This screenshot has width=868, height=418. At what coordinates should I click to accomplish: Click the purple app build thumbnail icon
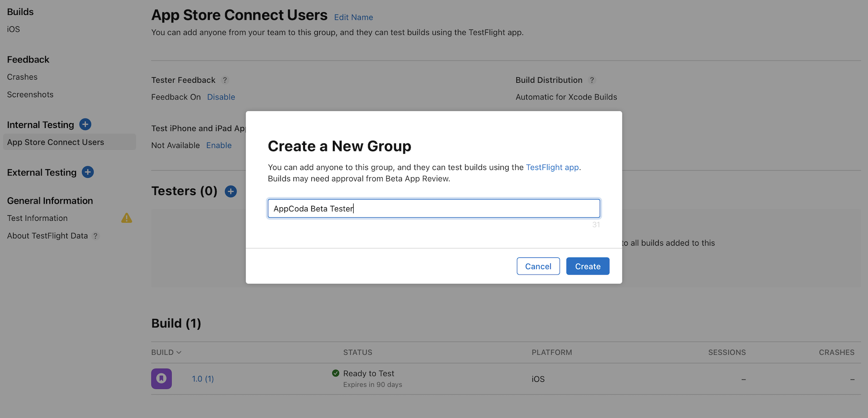tap(161, 379)
